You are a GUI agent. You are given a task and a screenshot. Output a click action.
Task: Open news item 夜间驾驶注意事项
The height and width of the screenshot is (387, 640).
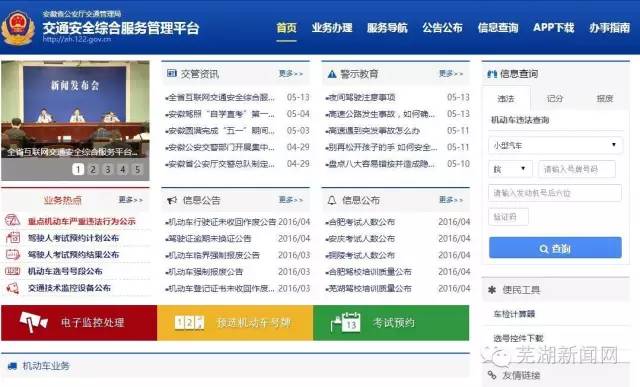click(x=362, y=97)
